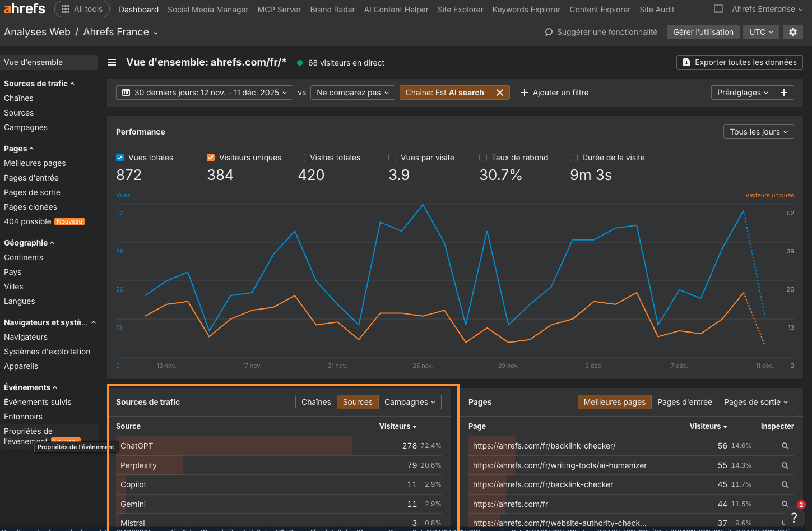Open the 30 derniers jours date dropdown
The width and height of the screenshot is (812, 531).
(x=205, y=93)
